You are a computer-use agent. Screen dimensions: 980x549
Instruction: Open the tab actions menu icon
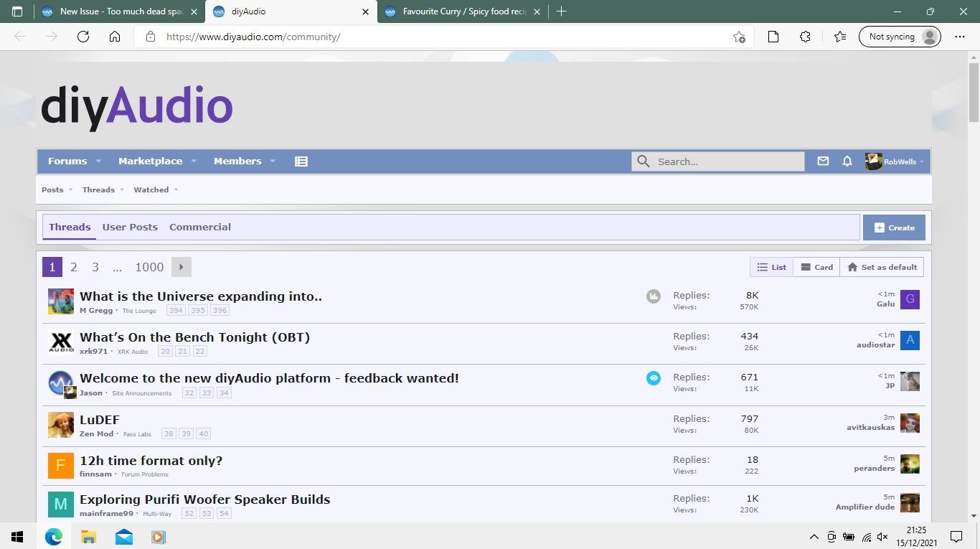[17, 11]
